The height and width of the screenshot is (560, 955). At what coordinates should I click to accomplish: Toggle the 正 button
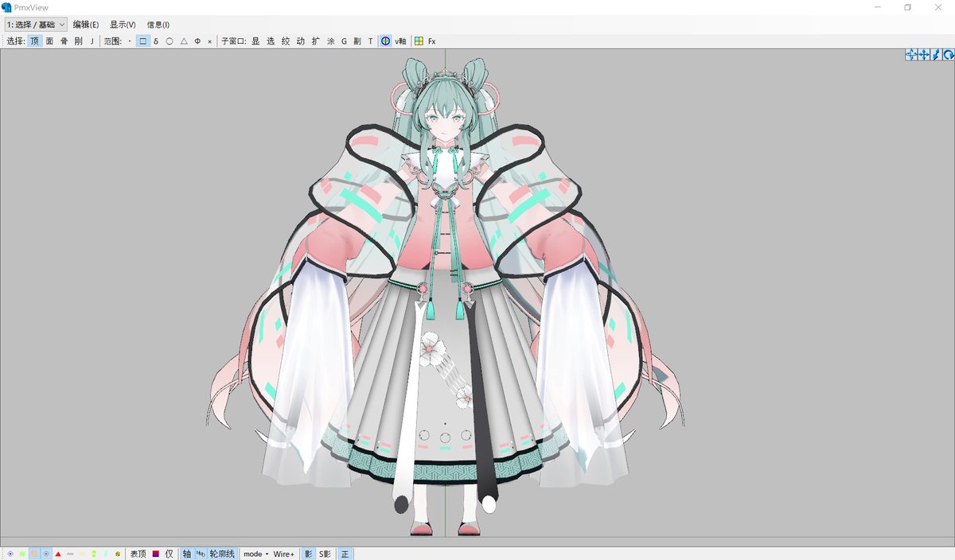345,554
